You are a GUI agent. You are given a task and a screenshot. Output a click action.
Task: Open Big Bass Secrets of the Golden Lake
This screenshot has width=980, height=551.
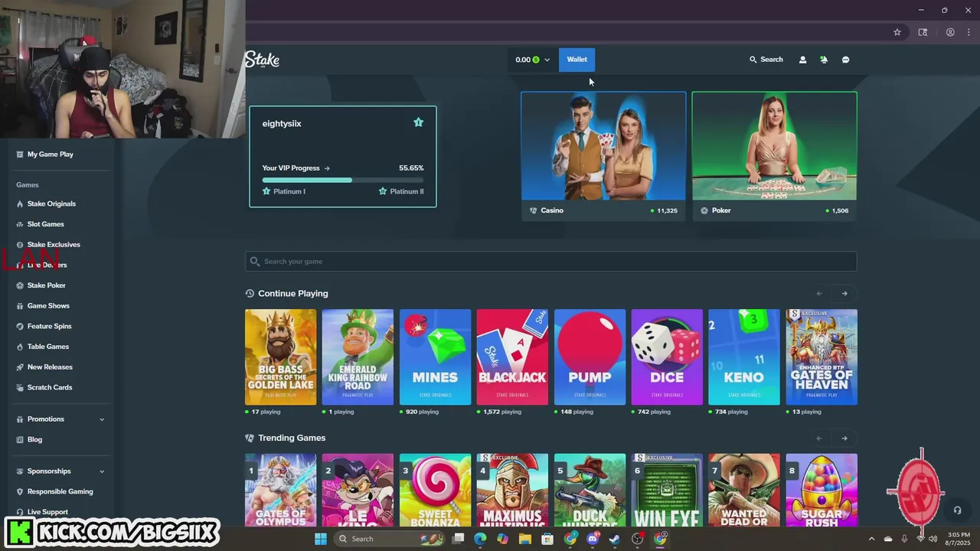tap(280, 357)
